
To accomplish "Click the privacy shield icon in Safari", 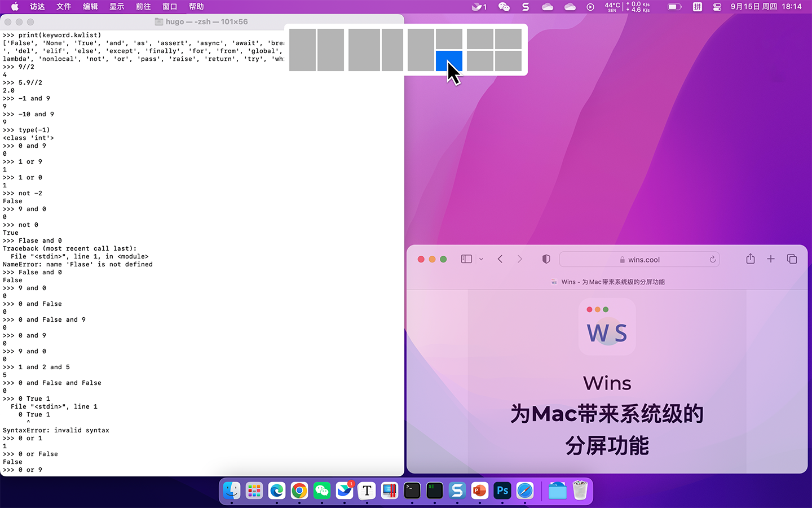I will 545,259.
